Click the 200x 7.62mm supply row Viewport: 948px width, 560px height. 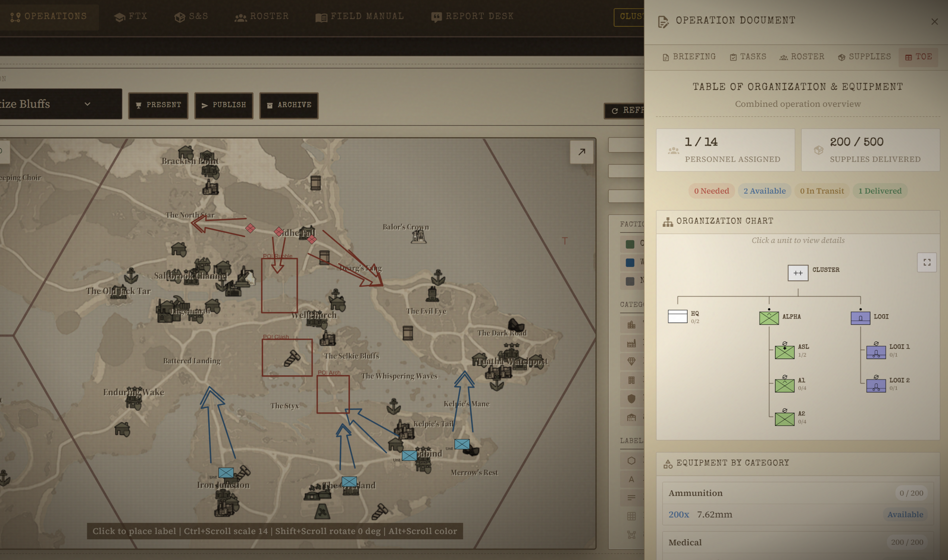coord(798,515)
